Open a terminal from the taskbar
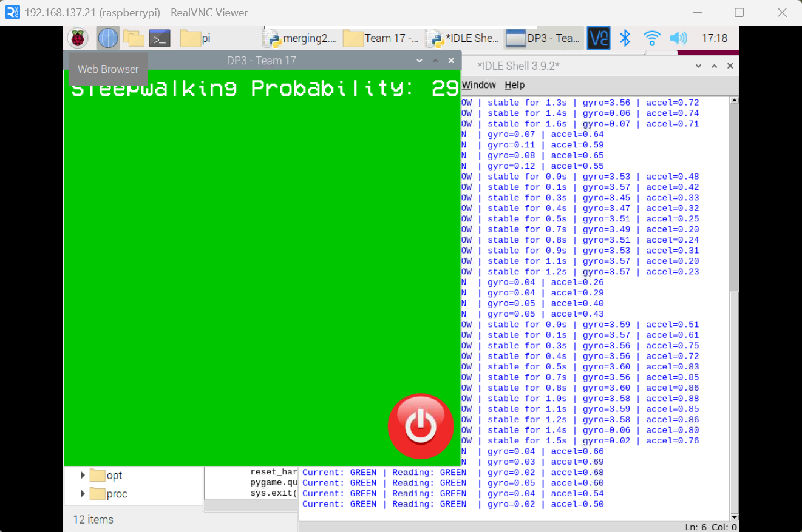This screenshot has width=802, height=532. [159, 38]
